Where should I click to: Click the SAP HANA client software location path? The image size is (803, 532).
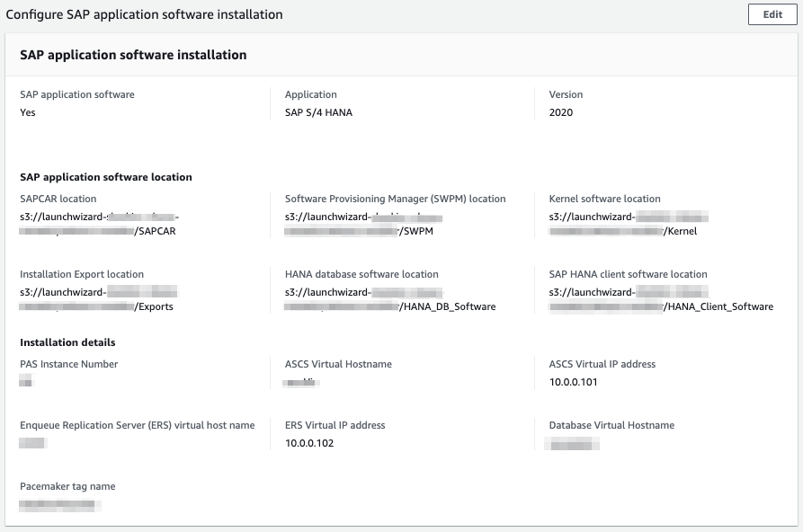coord(661,299)
